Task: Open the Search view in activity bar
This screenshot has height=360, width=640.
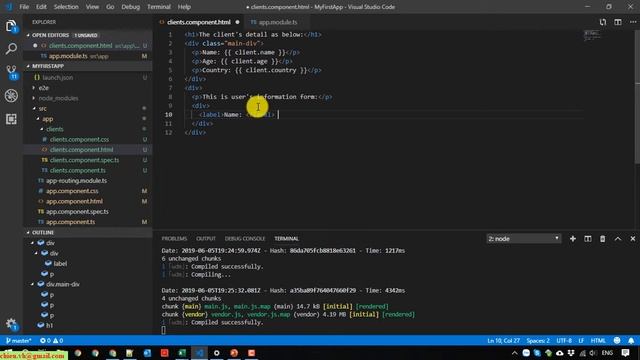Action: coord(11,49)
